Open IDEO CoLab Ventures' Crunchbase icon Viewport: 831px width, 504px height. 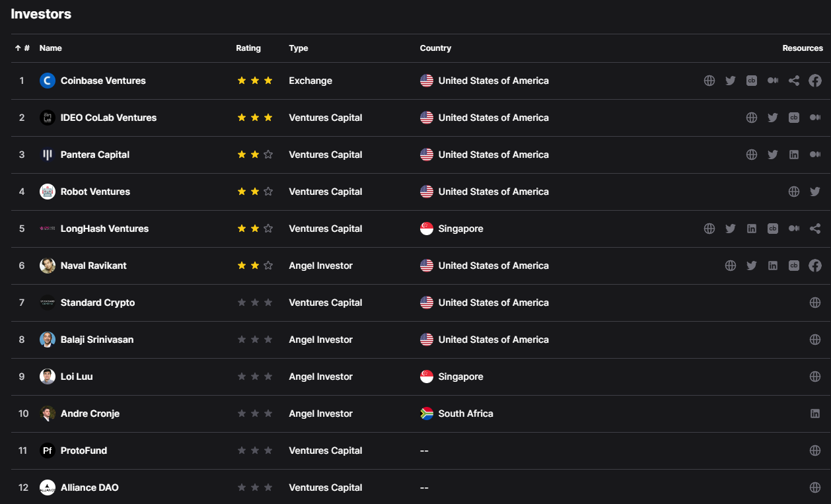794,118
